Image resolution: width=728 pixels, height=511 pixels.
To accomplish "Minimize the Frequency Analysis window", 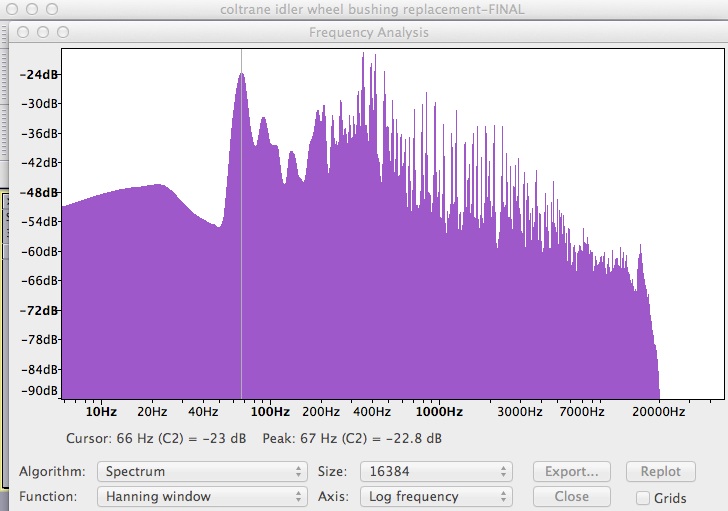I will click(43, 32).
